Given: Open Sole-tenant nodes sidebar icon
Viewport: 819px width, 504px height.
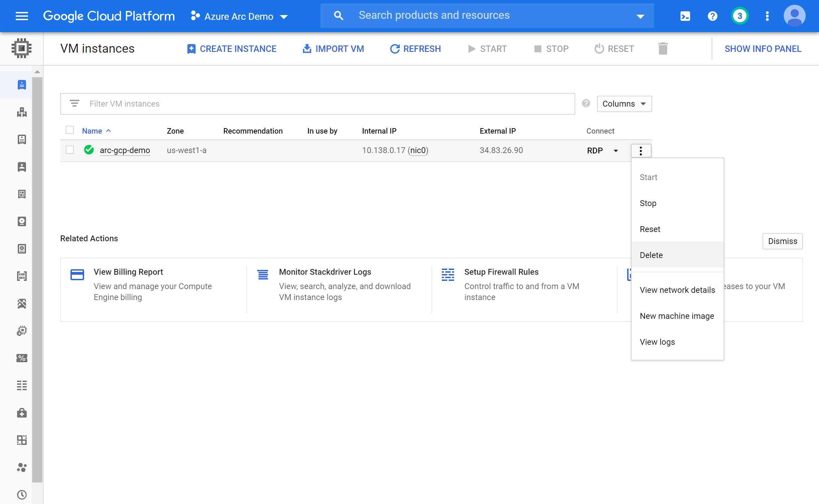Looking at the screenshot, I should (22, 167).
